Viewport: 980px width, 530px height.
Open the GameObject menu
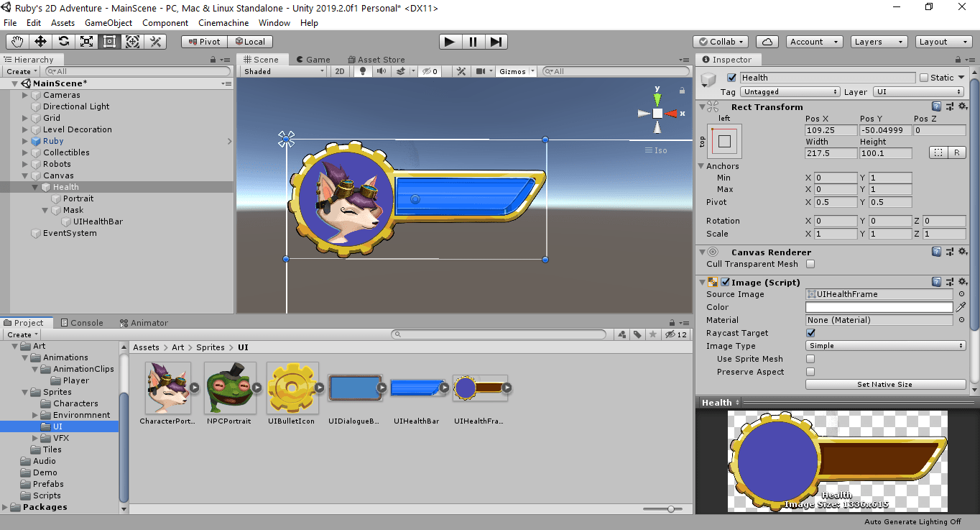[x=108, y=23]
